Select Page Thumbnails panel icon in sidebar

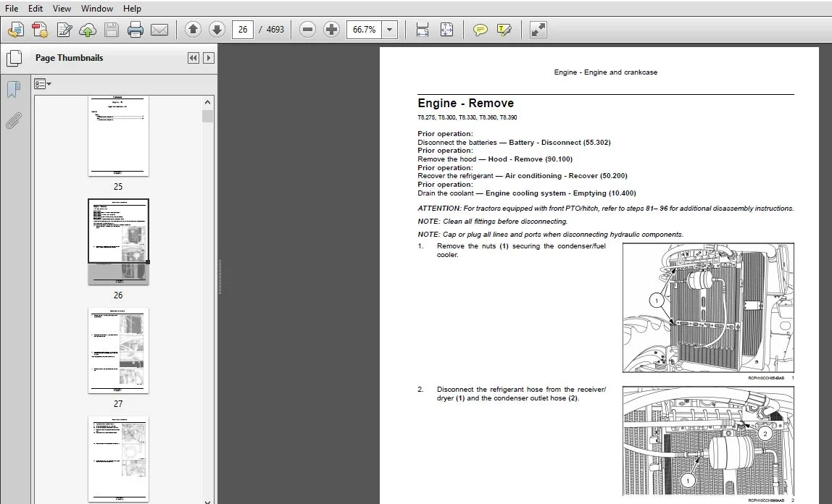coord(14,59)
